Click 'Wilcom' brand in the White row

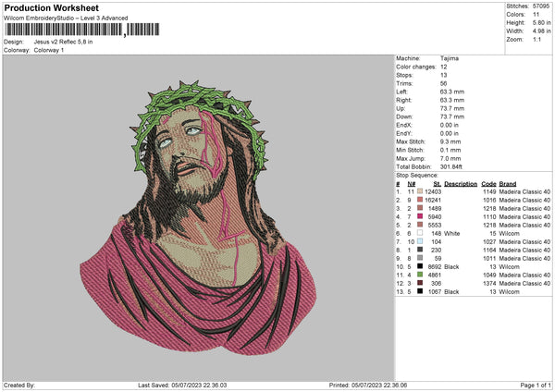click(x=510, y=234)
